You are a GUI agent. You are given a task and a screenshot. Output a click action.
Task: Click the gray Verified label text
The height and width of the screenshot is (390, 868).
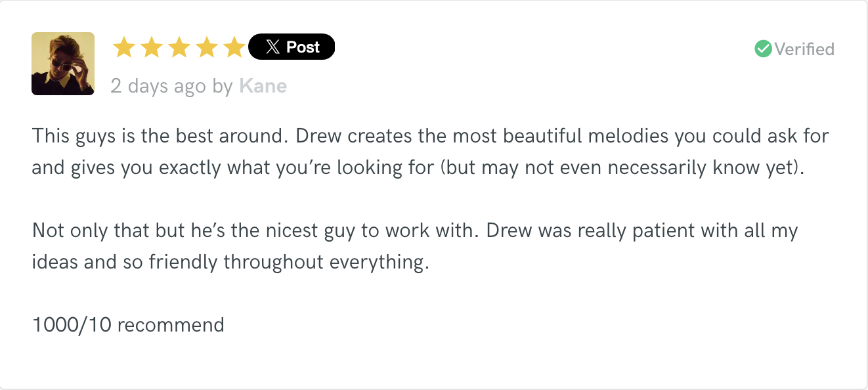804,49
